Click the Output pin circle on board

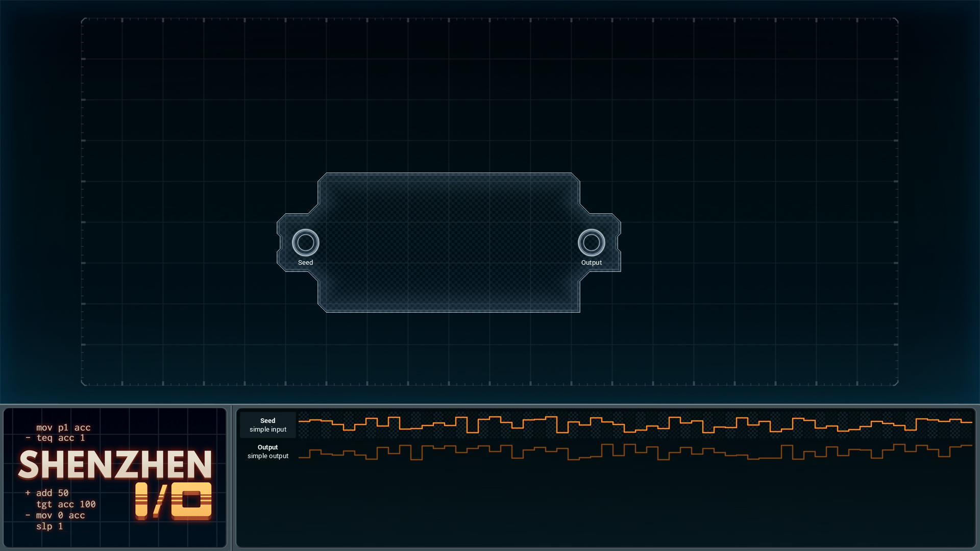click(591, 242)
